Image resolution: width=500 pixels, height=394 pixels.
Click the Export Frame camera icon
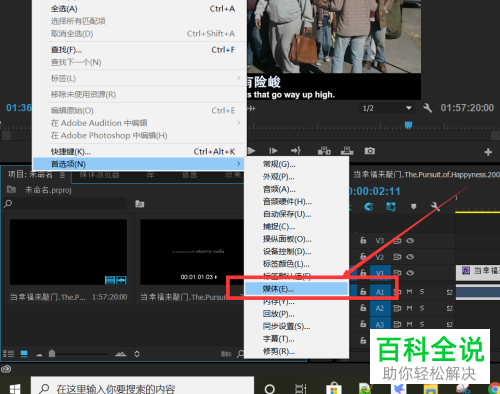369,151
